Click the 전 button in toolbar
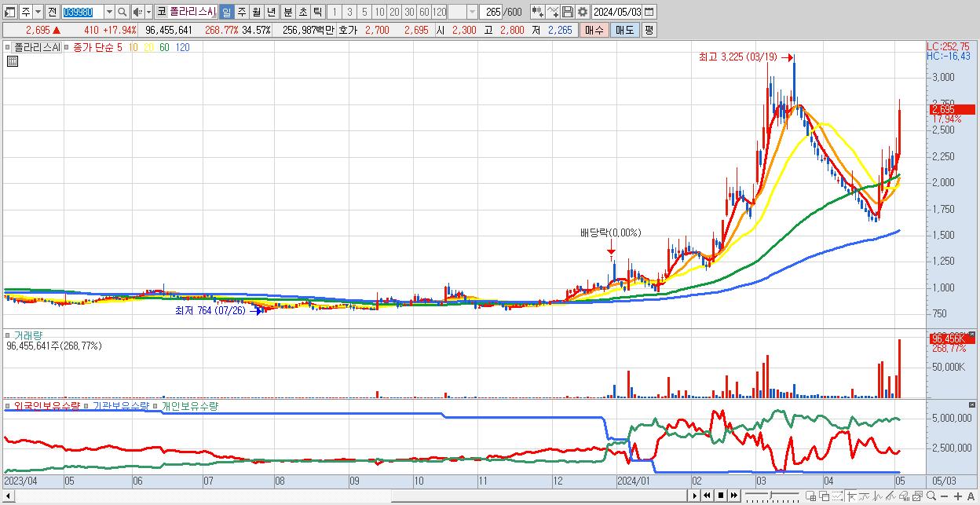980x505 pixels. click(x=52, y=12)
